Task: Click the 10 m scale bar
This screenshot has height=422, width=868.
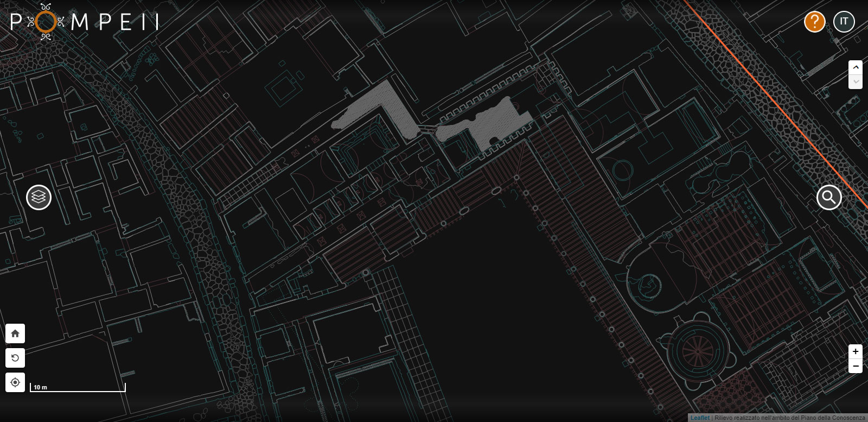Action: click(78, 387)
